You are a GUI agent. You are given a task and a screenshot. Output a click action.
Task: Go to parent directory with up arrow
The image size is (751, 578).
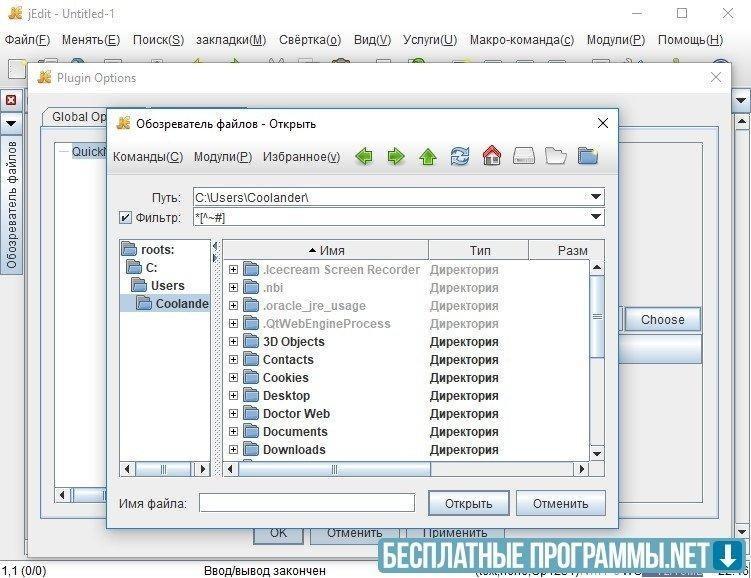coord(428,156)
